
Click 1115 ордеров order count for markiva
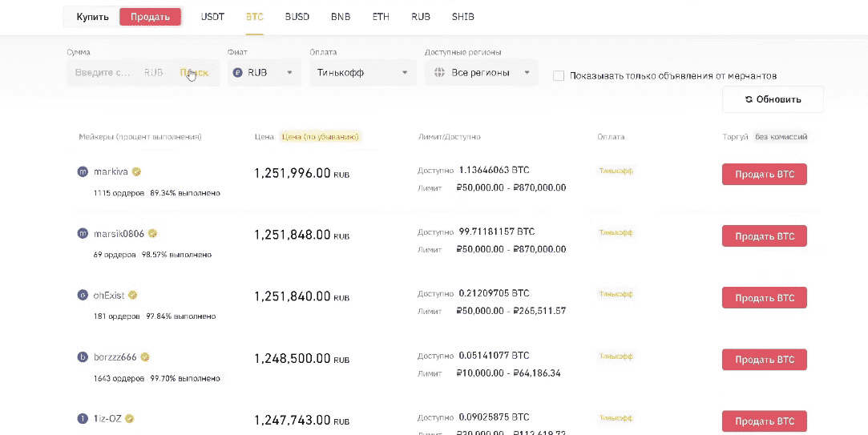pos(119,193)
